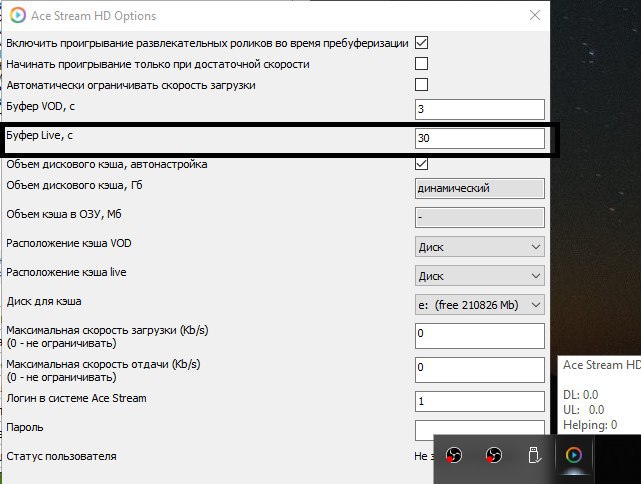
Task: Click the 'Буфер VOD, с' label
Action: click(x=40, y=106)
